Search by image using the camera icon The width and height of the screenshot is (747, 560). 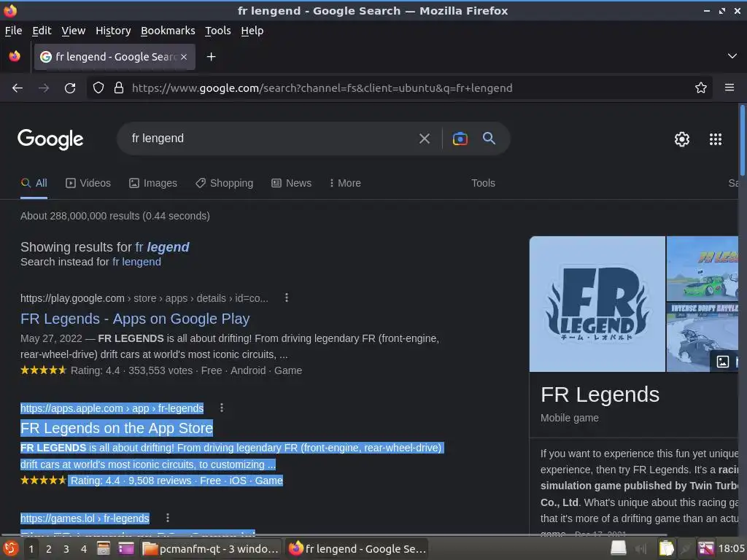click(460, 139)
